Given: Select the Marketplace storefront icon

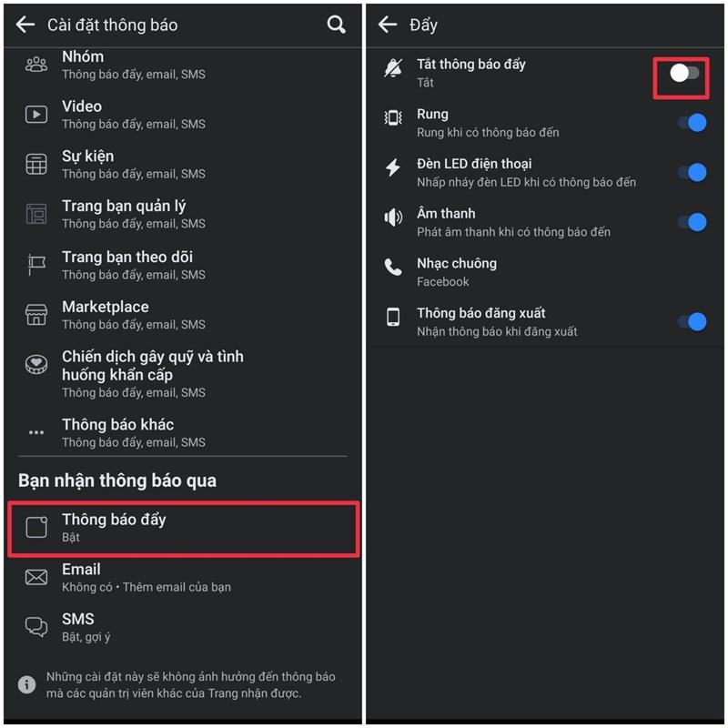Looking at the screenshot, I should coord(36,315).
